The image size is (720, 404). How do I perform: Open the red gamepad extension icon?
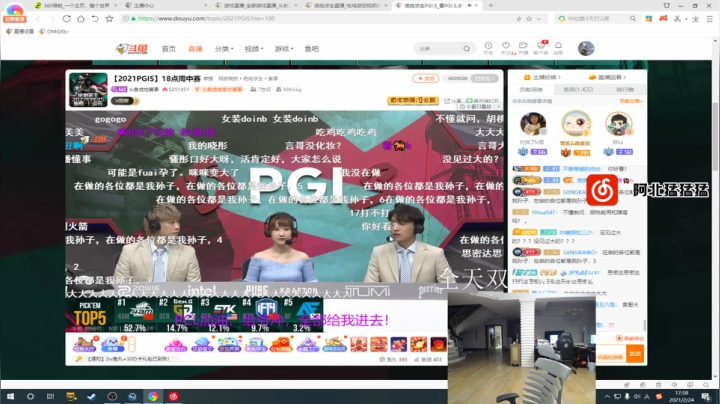coord(663,19)
